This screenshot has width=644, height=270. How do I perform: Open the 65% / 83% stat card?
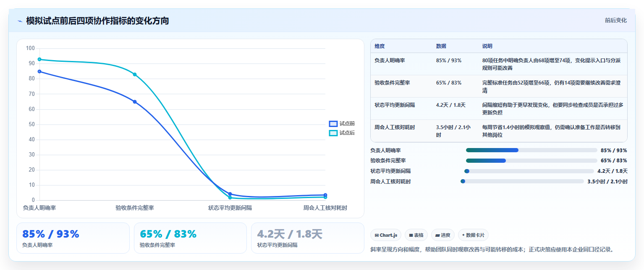coord(190,238)
